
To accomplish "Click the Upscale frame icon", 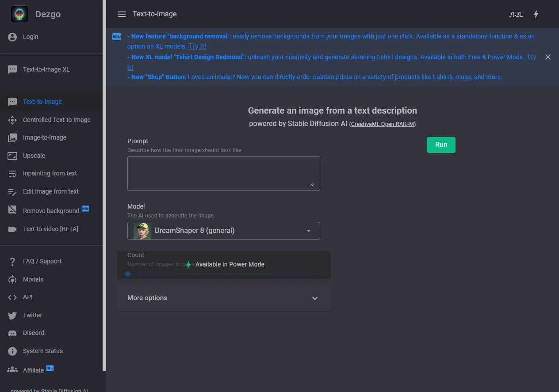I will [12, 156].
